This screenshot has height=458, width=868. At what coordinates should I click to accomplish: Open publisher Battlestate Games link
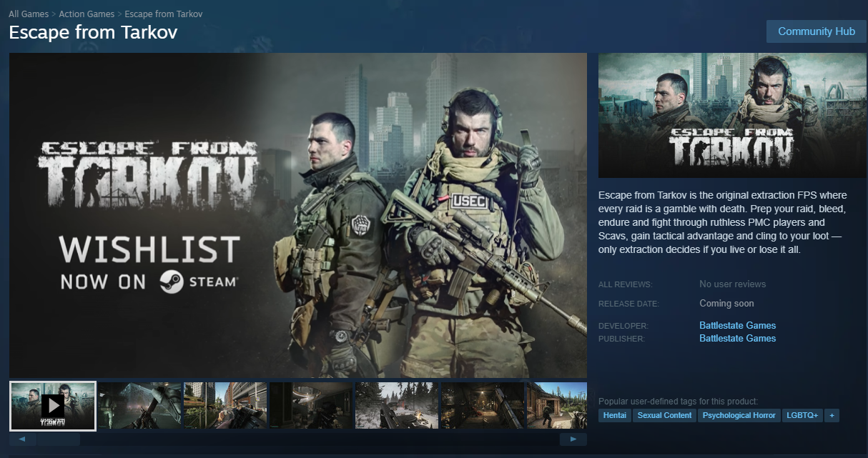pyautogui.click(x=737, y=338)
